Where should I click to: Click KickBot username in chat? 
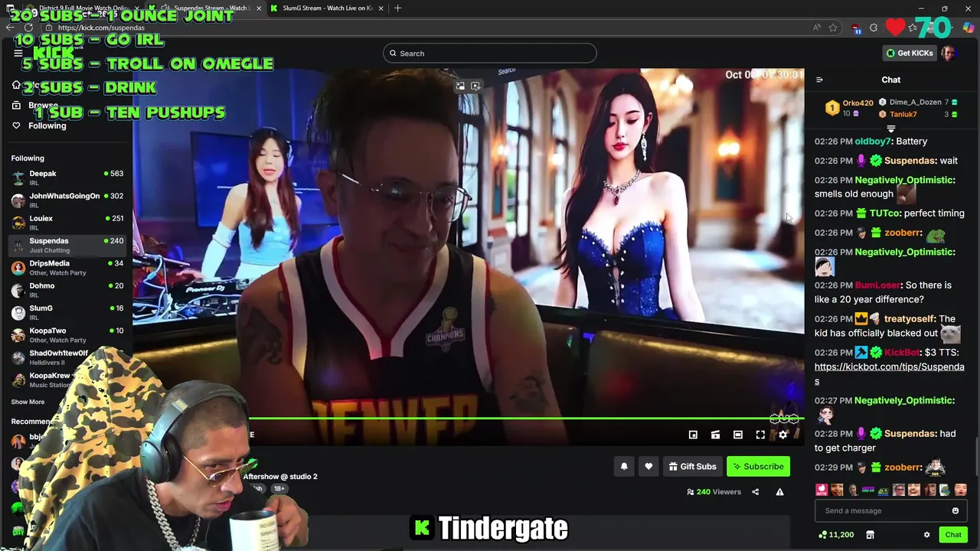pos(901,353)
